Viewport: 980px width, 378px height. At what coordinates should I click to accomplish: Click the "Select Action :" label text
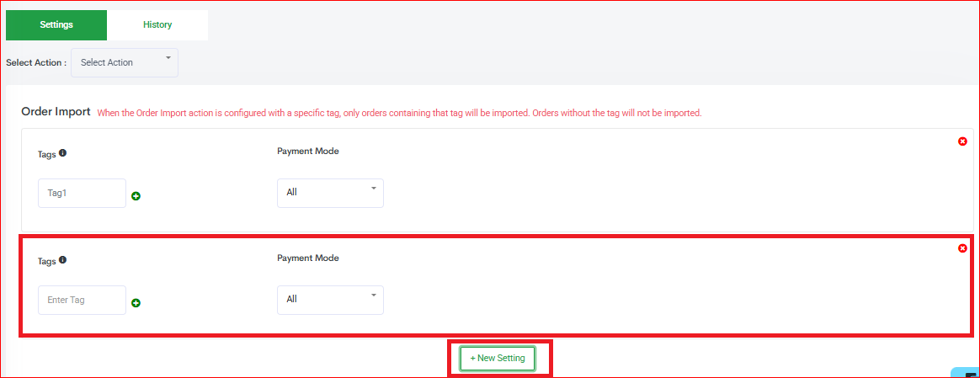(36, 63)
